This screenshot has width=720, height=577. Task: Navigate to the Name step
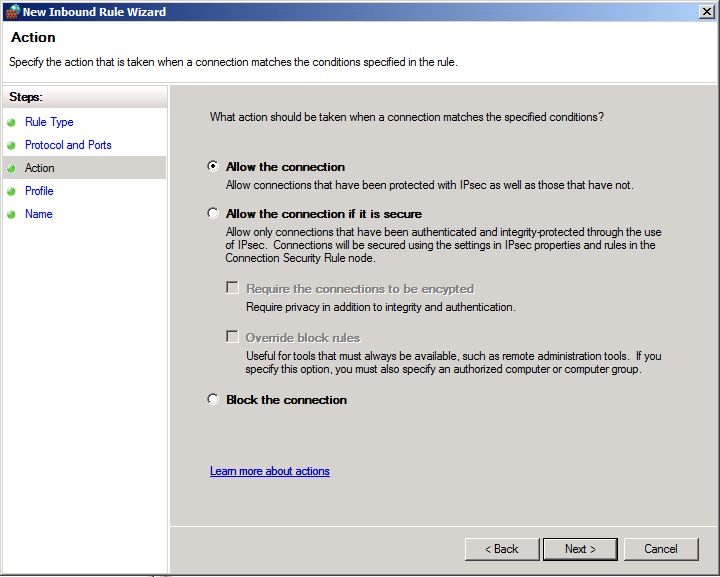(x=38, y=214)
